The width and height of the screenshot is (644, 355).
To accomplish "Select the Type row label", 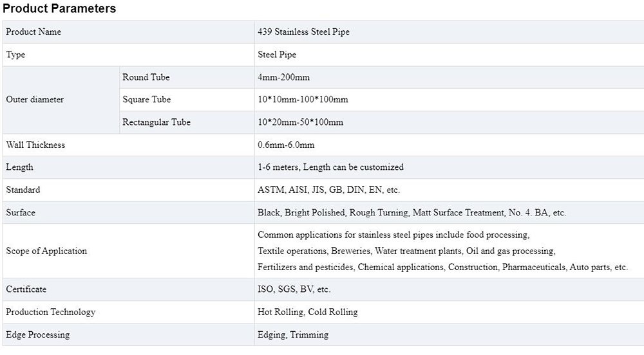I will pos(15,55).
